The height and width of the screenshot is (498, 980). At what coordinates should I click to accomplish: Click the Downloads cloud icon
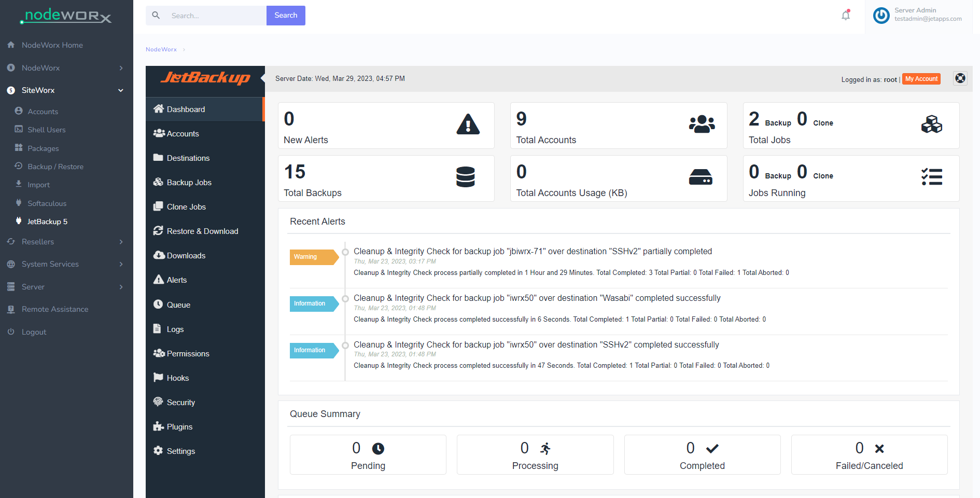[159, 255]
